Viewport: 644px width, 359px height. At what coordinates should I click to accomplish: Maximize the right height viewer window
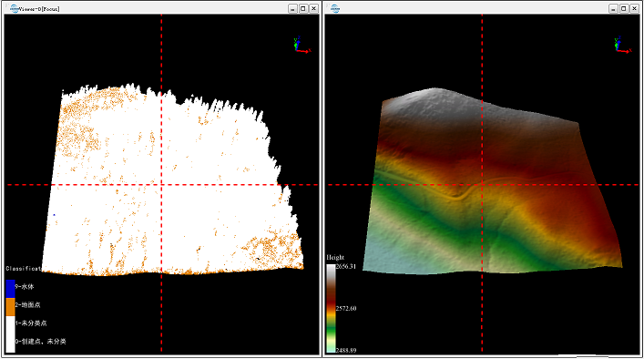pos(624,8)
